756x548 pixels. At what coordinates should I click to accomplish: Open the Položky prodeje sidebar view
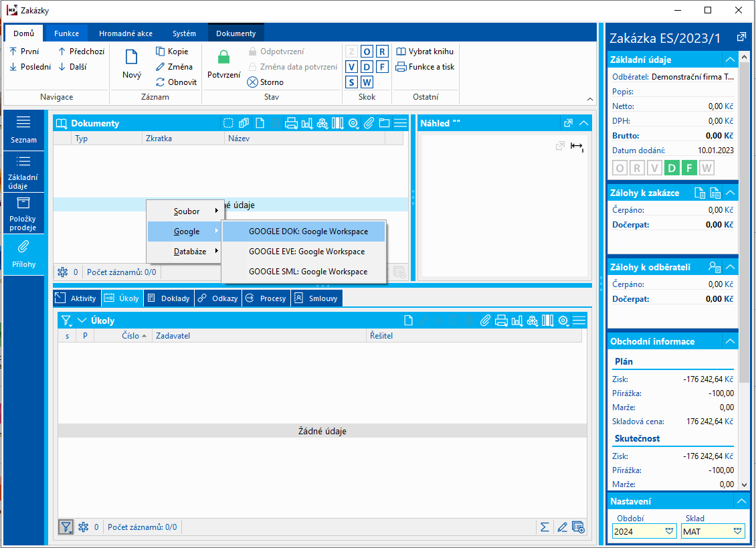pos(23,213)
